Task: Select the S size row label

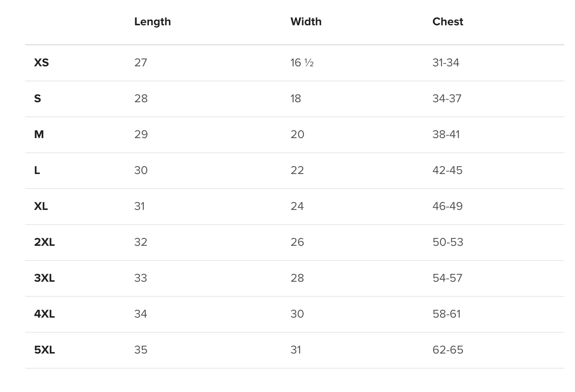Action: [37, 99]
